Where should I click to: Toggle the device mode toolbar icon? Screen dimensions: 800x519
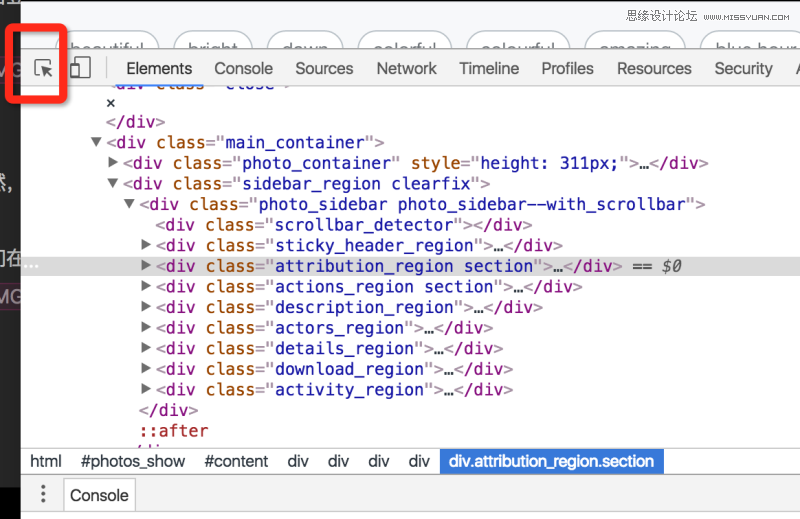click(80, 68)
